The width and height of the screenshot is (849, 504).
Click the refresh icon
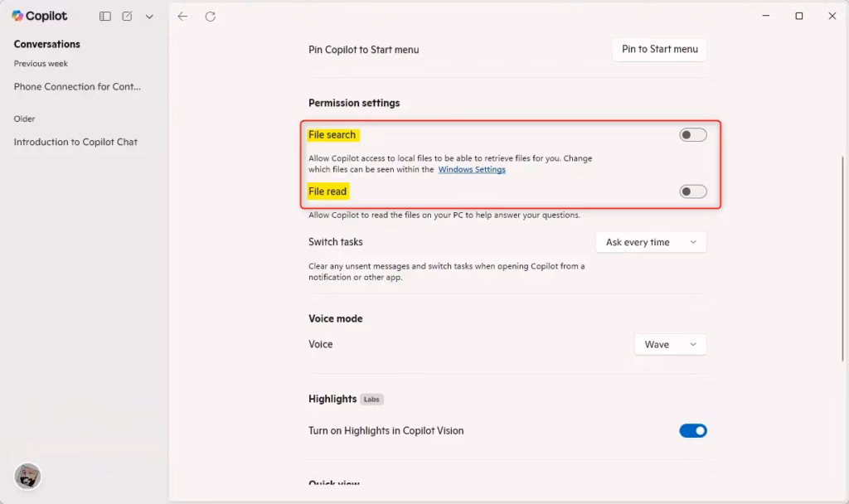click(x=210, y=17)
